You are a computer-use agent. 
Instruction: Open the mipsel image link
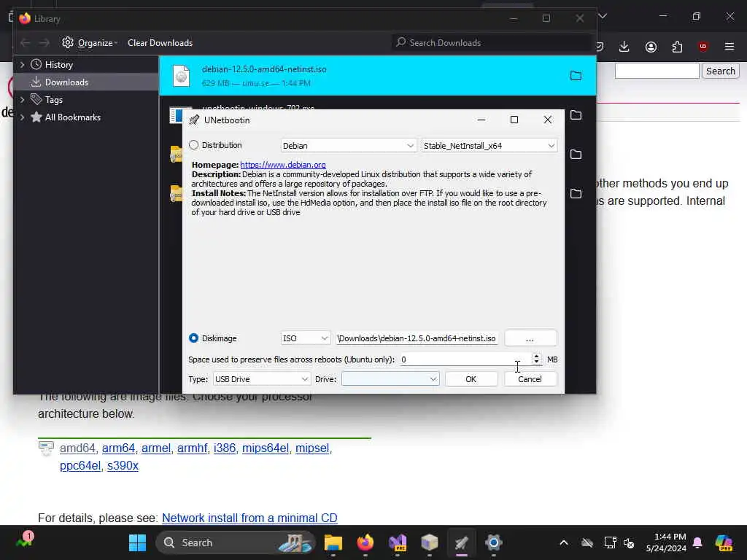point(312,448)
